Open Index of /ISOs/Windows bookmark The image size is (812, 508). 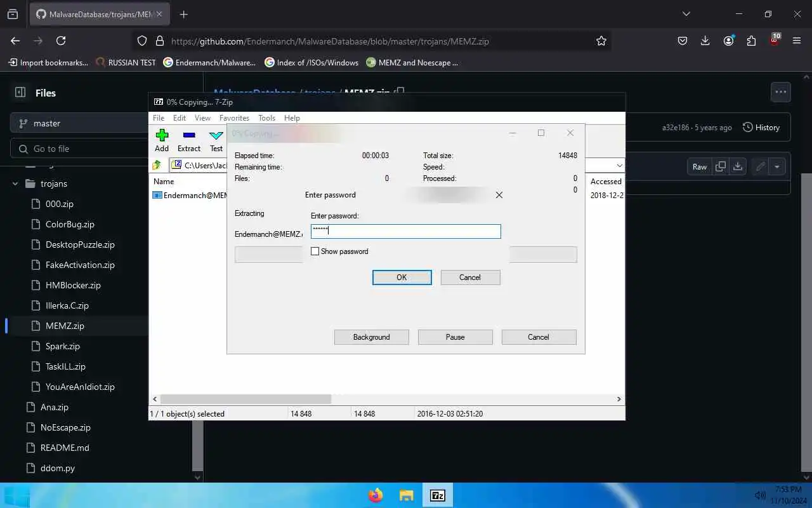[x=311, y=62]
